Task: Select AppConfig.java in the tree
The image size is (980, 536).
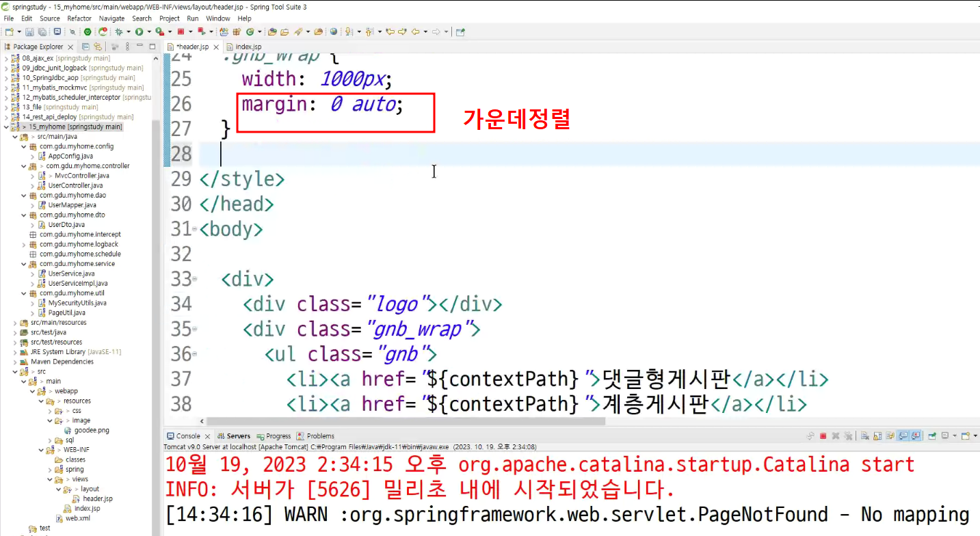Action: pyautogui.click(x=70, y=156)
